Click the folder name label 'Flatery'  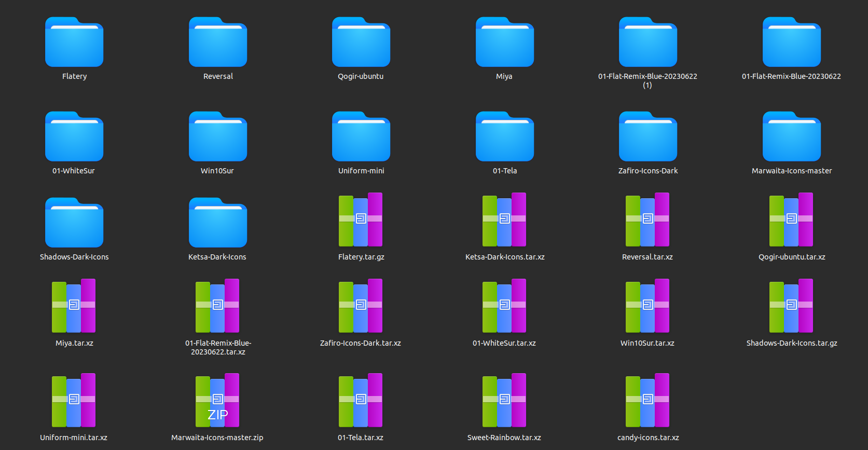tap(74, 76)
